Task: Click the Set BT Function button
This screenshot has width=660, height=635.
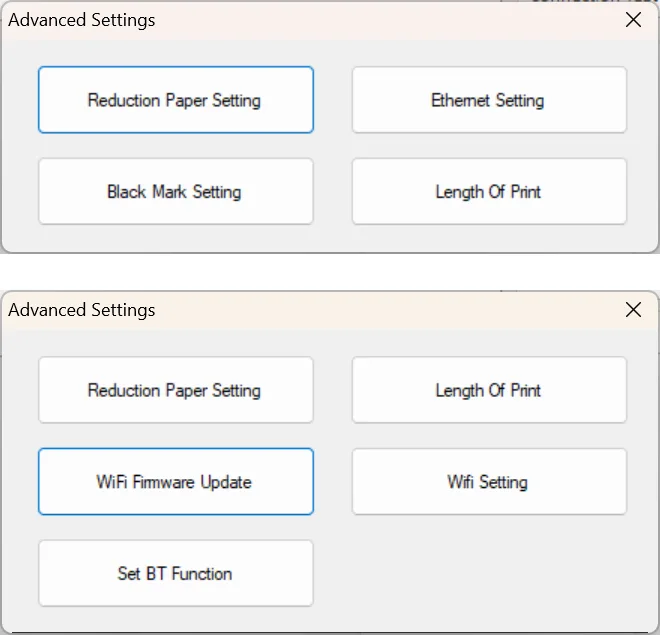Action: 175,573
